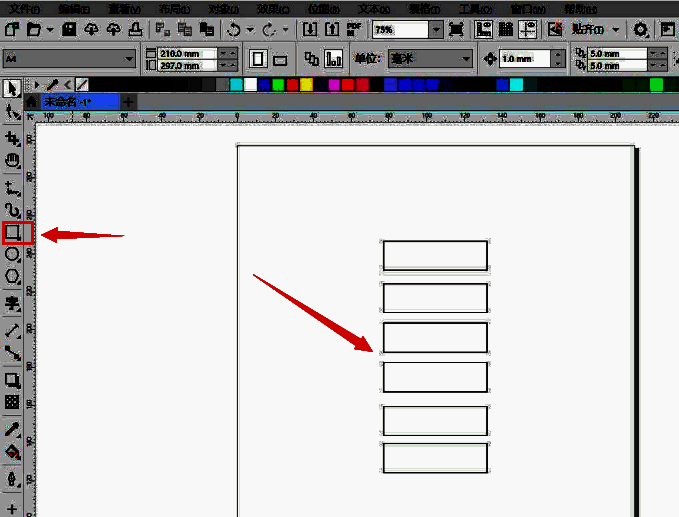Toggle show rulers button
This screenshot has height=517, width=679.
483,29
